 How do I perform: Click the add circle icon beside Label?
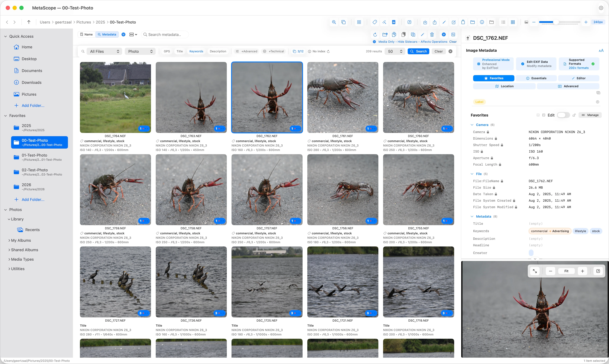pos(598,102)
